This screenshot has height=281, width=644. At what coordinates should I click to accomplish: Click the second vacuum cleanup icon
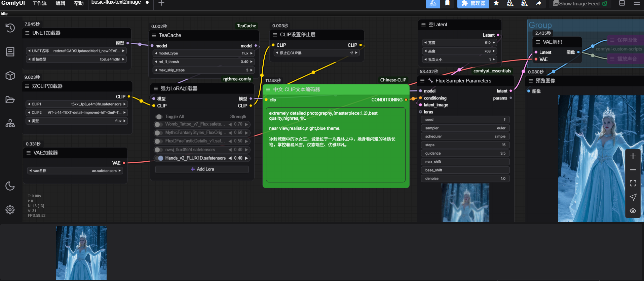pyautogui.click(x=524, y=3)
